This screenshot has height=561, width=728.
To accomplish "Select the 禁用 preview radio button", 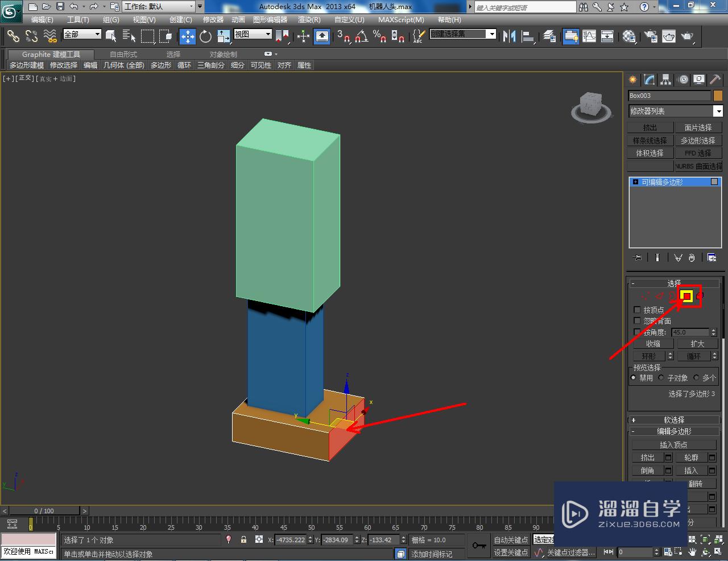I will [x=634, y=377].
